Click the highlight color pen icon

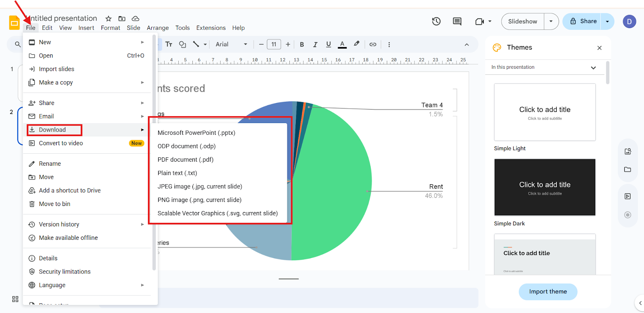pyautogui.click(x=356, y=44)
